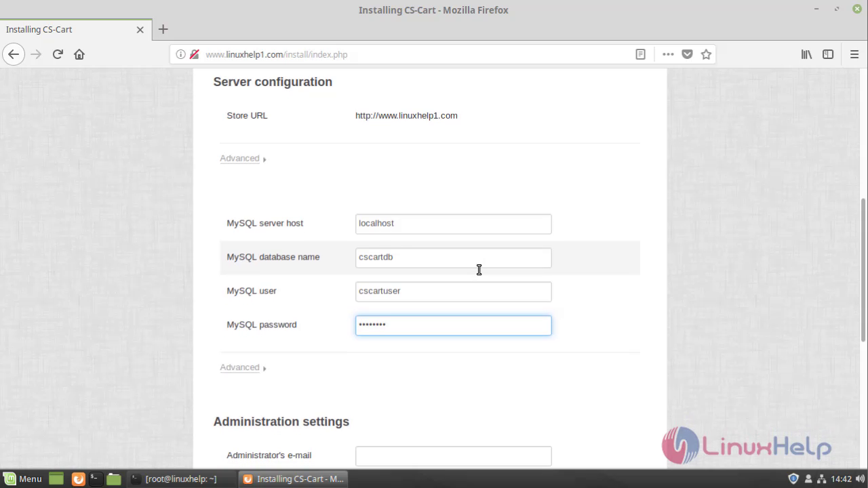Focus the MySQL database name field

[x=453, y=258]
